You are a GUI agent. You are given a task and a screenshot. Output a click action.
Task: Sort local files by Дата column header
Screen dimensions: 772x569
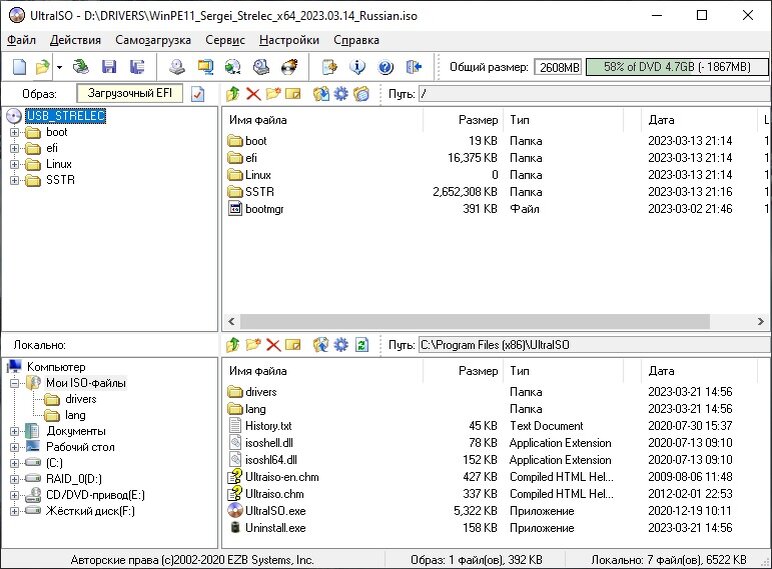699,371
